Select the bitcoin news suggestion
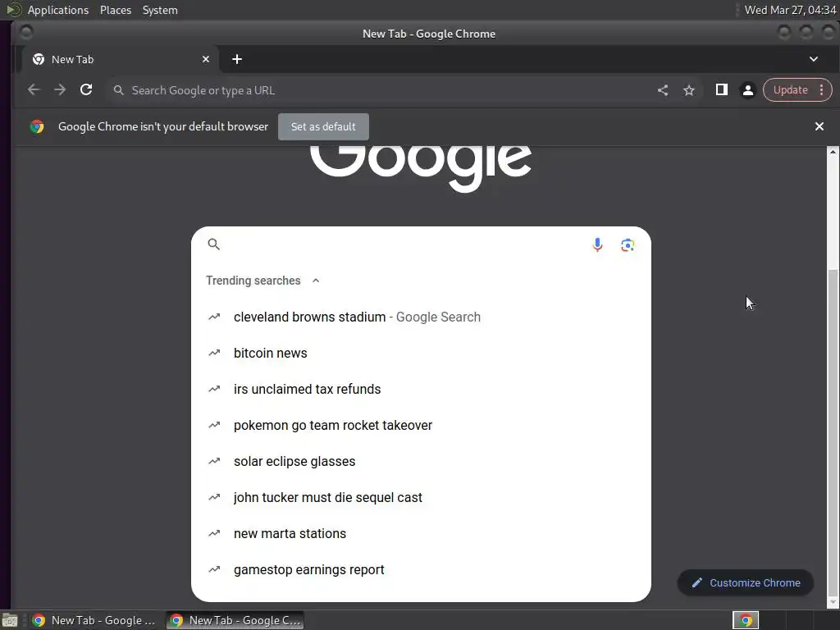The height and width of the screenshot is (630, 840). click(x=421, y=353)
